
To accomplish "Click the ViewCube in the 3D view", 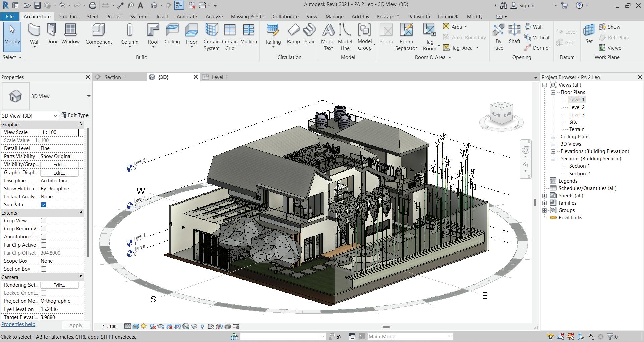I will point(501,114).
